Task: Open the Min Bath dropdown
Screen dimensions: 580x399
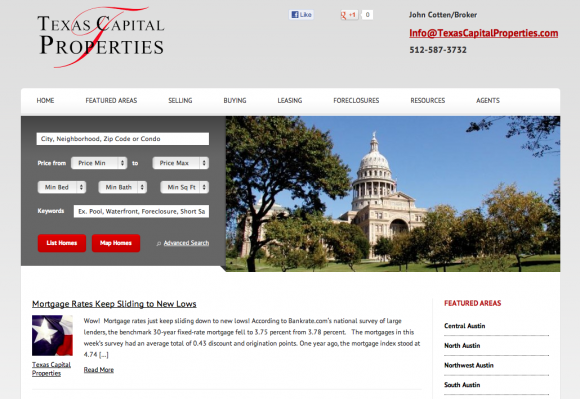Action: coord(122,187)
